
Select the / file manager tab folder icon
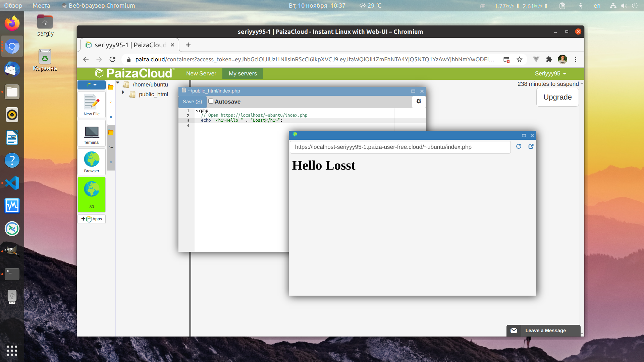coord(111,132)
